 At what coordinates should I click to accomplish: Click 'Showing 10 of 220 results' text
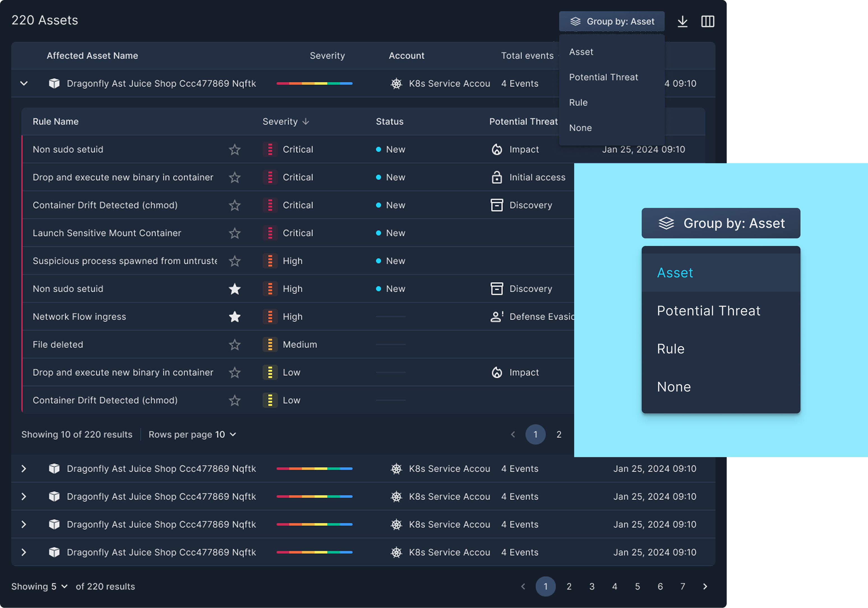point(77,434)
